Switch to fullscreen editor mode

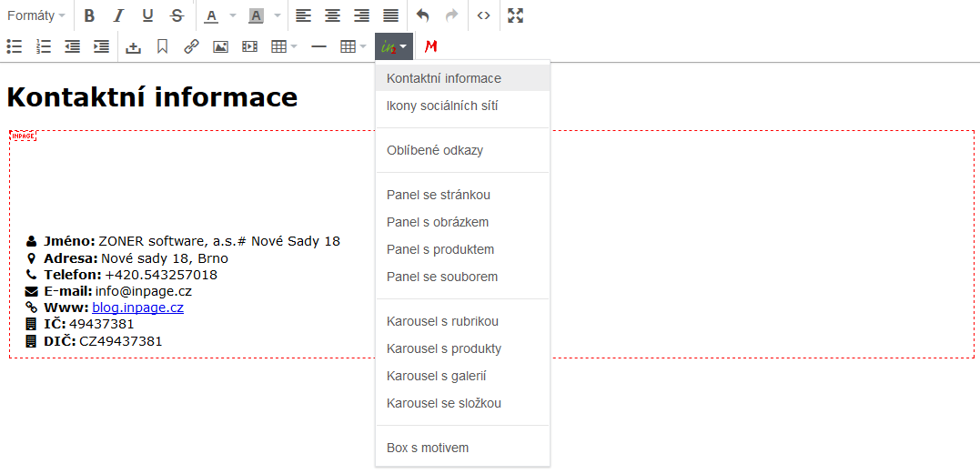[515, 15]
